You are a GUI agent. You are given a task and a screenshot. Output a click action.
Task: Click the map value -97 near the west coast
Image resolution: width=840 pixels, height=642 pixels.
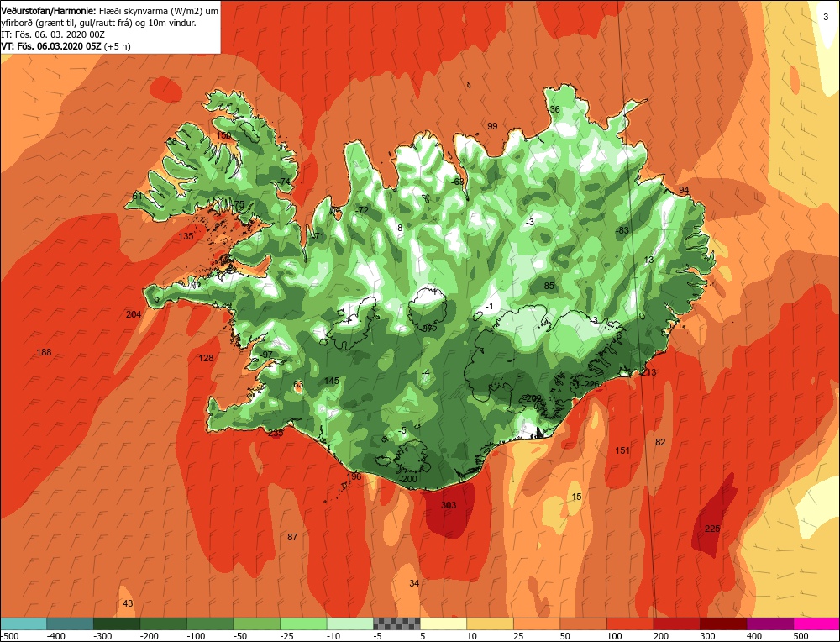tap(266, 355)
